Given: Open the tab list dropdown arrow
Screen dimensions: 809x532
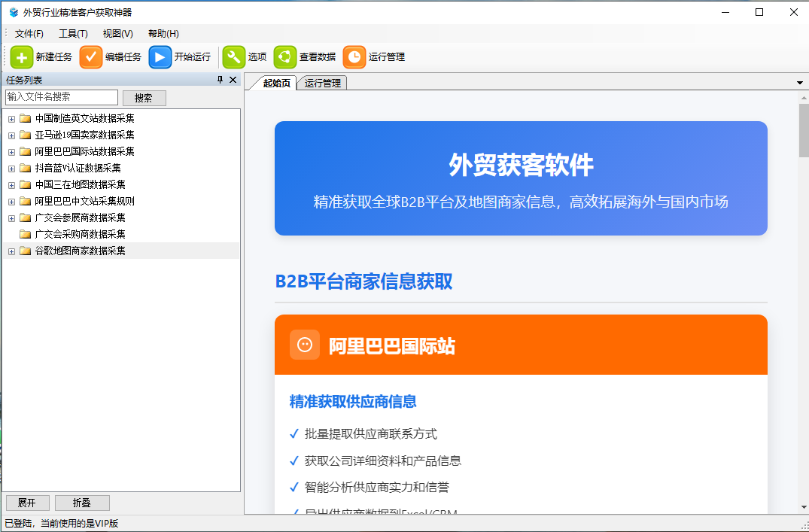Looking at the screenshot, I should 800,83.
